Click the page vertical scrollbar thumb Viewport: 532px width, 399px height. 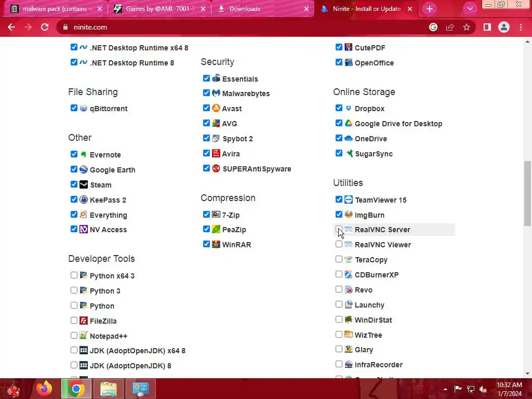527,193
